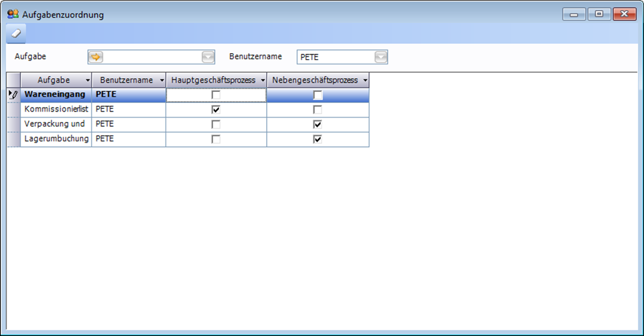Select the Kommissionierlist task cell
The height and width of the screenshot is (336, 644).
(56, 110)
